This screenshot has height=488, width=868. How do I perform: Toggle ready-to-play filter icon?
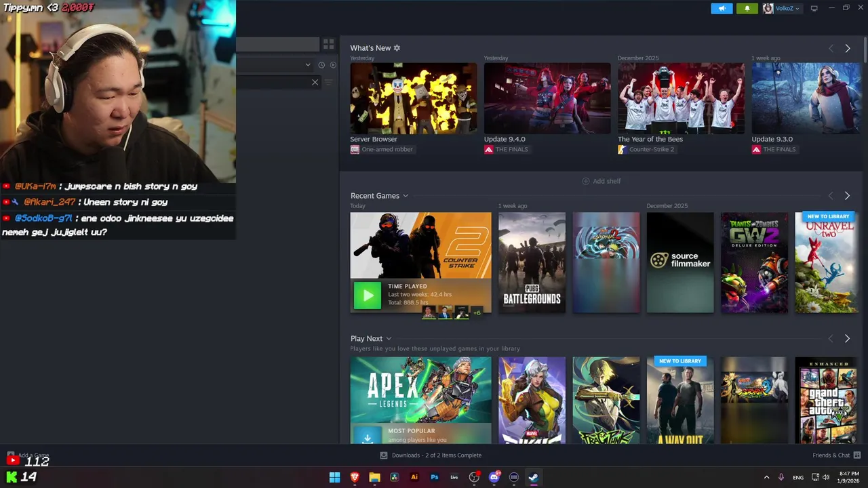point(333,65)
